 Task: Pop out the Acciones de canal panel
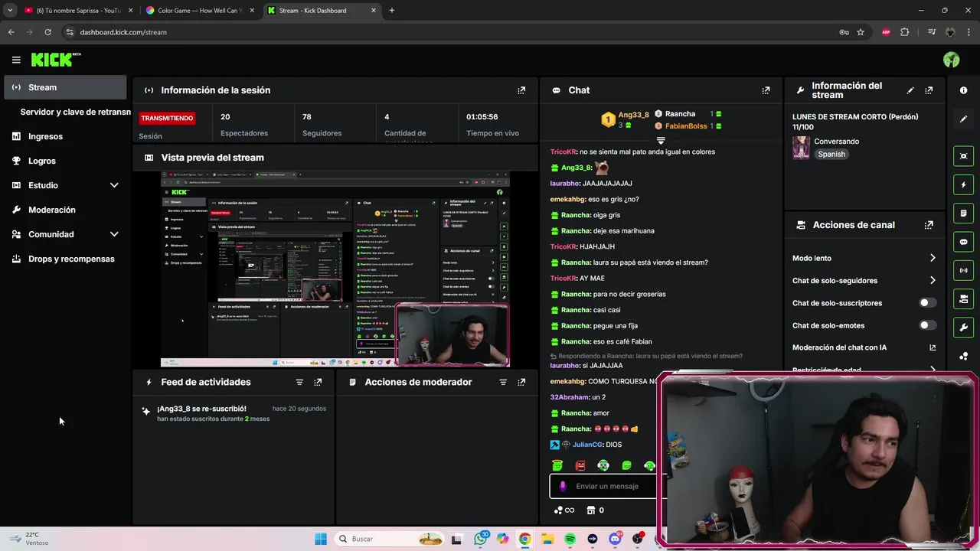coord(929,225)
